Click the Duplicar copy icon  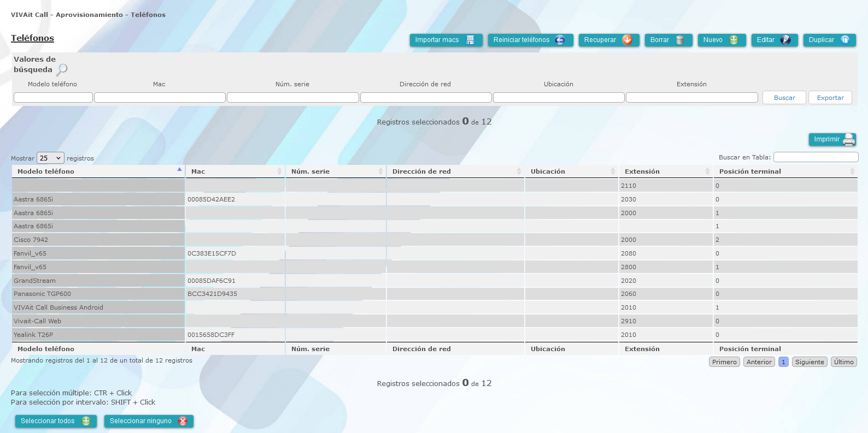coord(845,40)
